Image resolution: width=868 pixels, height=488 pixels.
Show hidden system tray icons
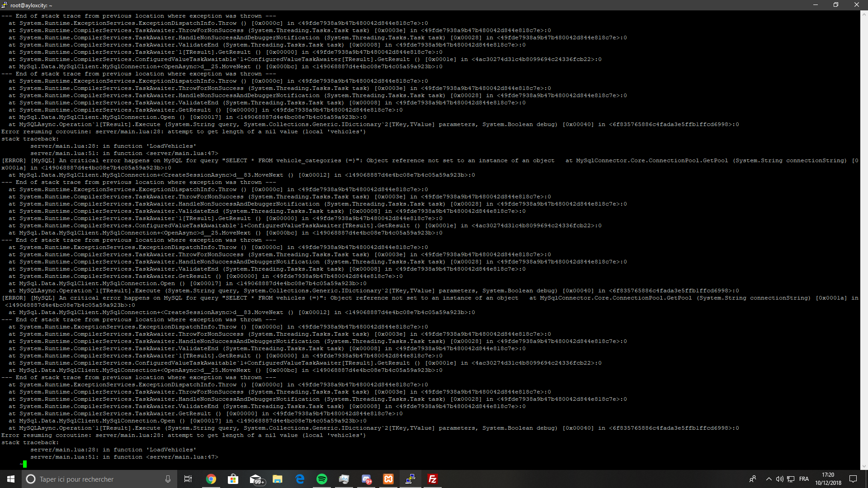click(x=769, y=479)
